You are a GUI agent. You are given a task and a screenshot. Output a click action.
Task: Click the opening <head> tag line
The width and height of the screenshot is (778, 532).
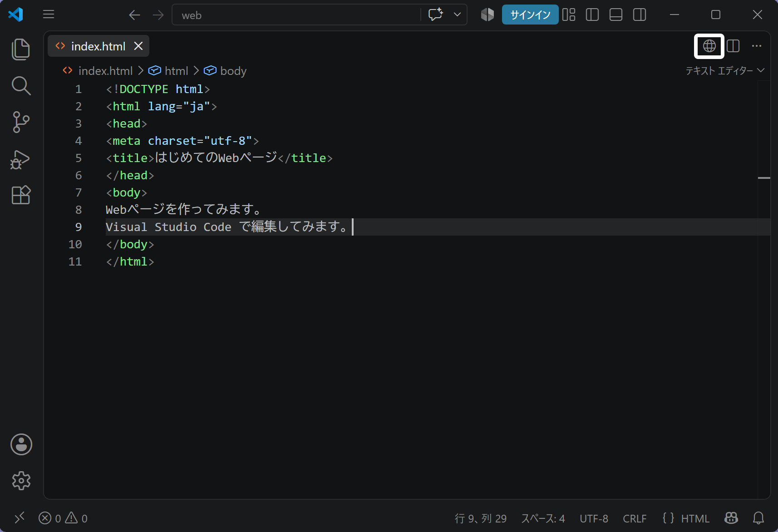point(126,123)
